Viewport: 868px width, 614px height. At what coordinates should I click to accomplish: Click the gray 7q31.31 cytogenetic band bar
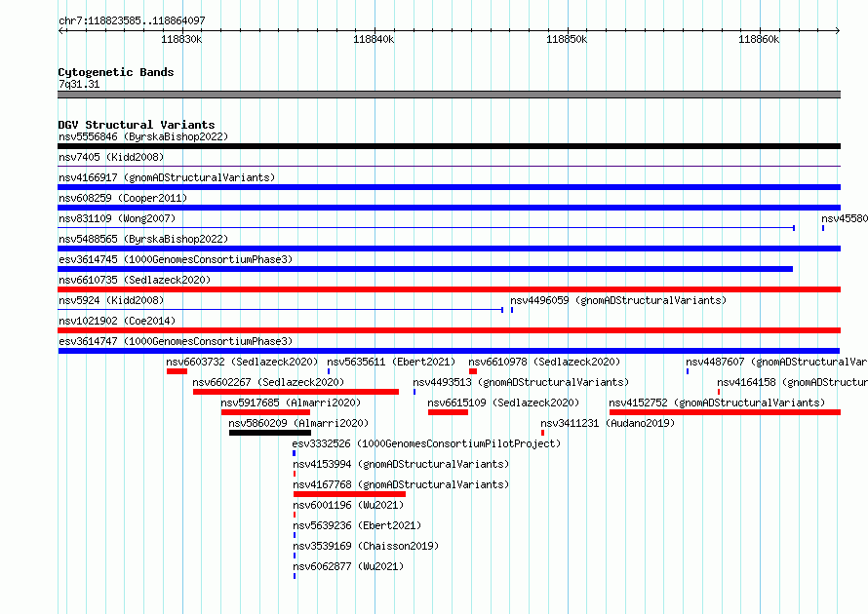[x=449, y=95]
